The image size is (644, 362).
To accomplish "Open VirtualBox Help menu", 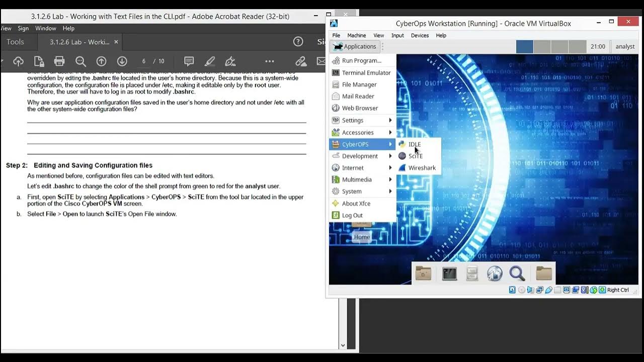I will pyautogui.click(x=441, y=36).
